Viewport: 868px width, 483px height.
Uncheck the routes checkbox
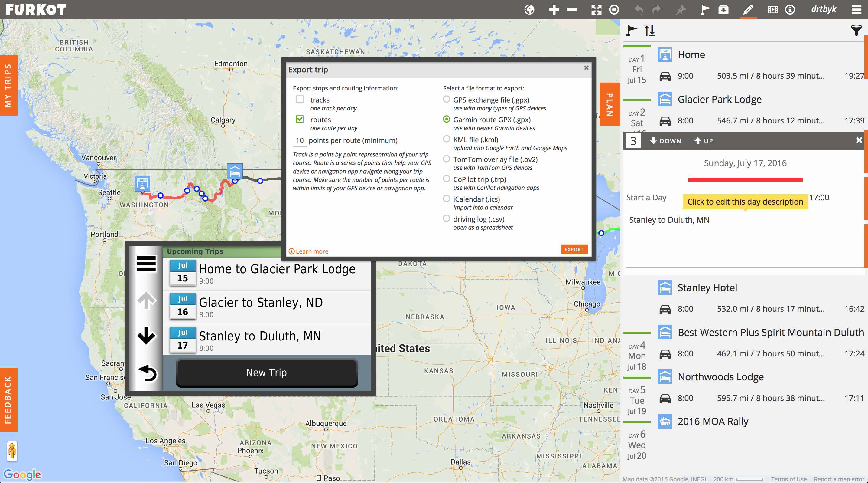click(x=300, y=119)
